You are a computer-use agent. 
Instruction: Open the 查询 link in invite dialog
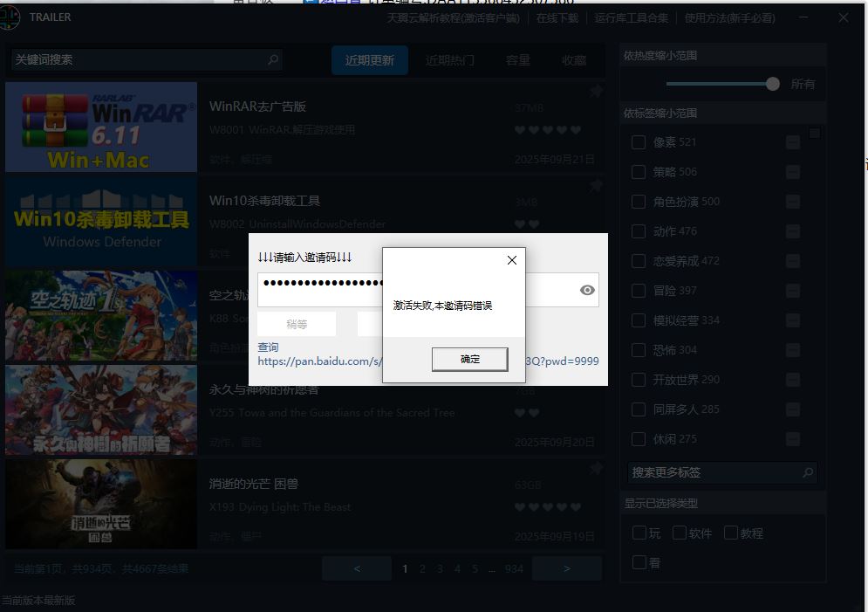(x=268, y=347)
